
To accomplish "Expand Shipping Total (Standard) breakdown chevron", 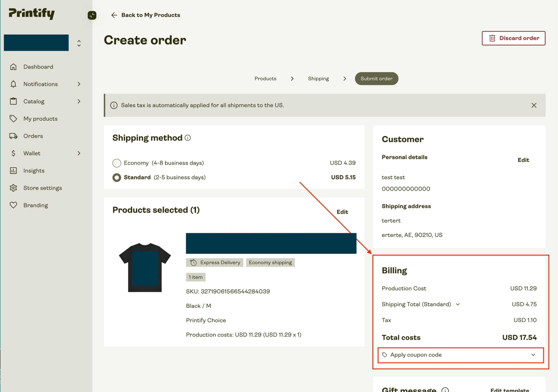I will click(x=458, y=304).
